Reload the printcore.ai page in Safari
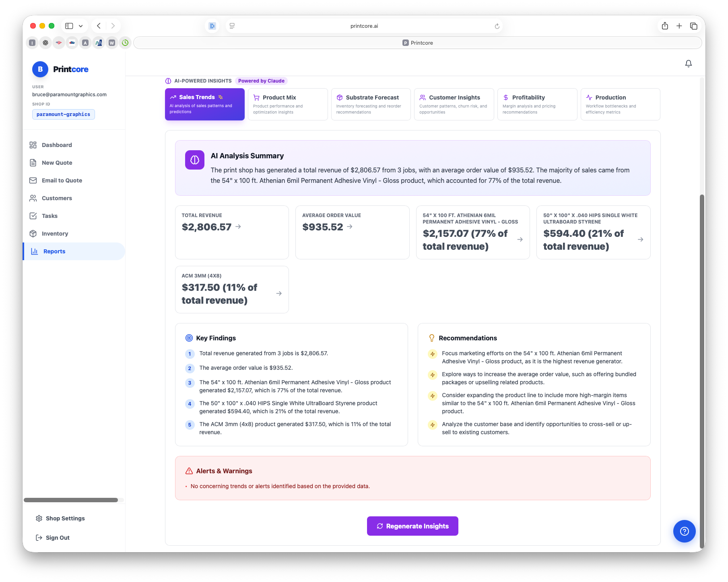The height and width of the screenshot is (582, 728). coord(497,25)
